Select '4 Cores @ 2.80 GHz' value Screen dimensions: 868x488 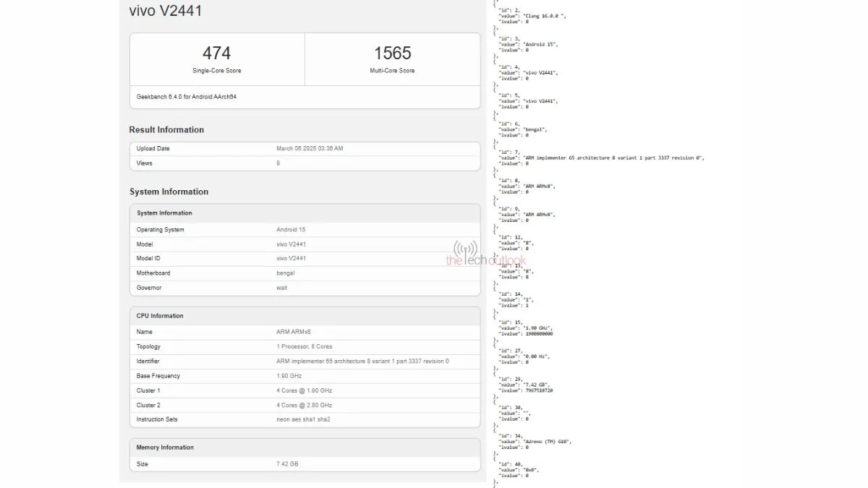pos(305,405)
